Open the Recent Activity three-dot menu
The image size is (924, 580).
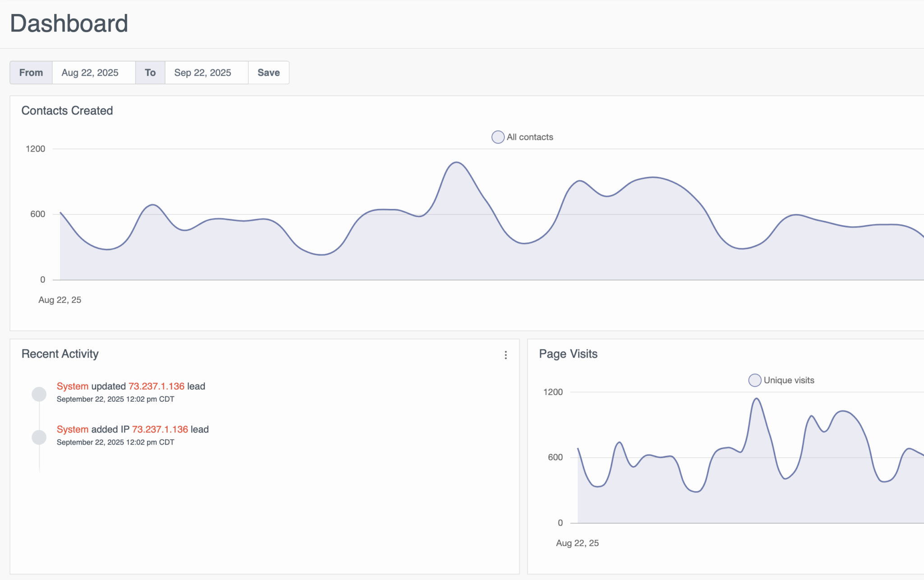506,355
